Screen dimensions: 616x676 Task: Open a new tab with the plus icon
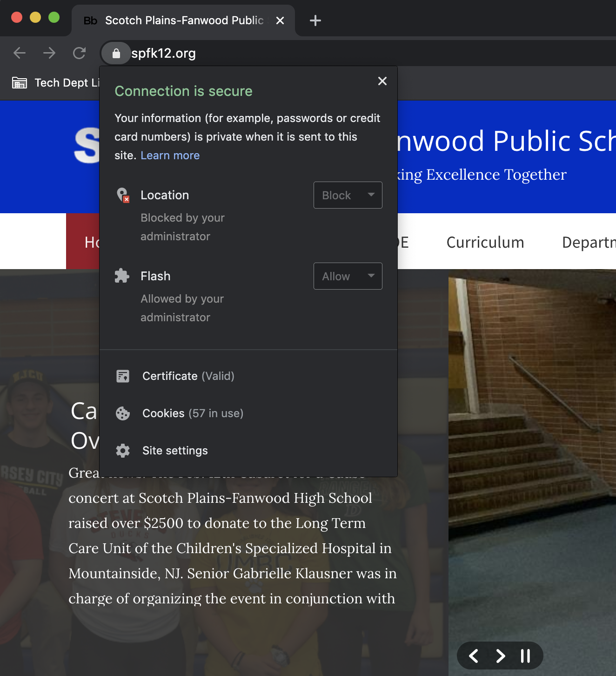[x=315, y=20]
